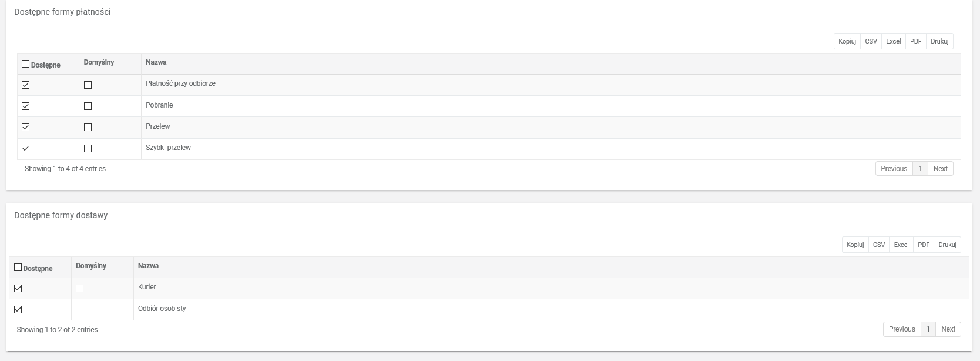Select all delivery methods via header checkbox
Viewport: 980px width, 361px height.
[x=18, y=268]
